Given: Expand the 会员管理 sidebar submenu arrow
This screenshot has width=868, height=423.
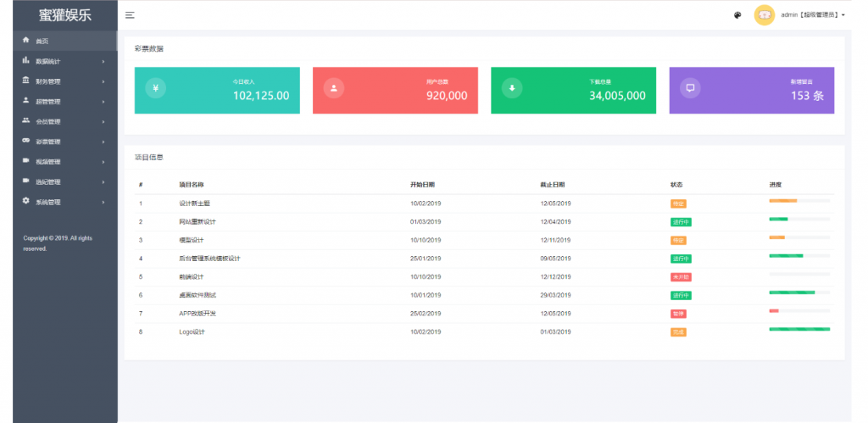Looking at the screenshot, I should point(103,121).
